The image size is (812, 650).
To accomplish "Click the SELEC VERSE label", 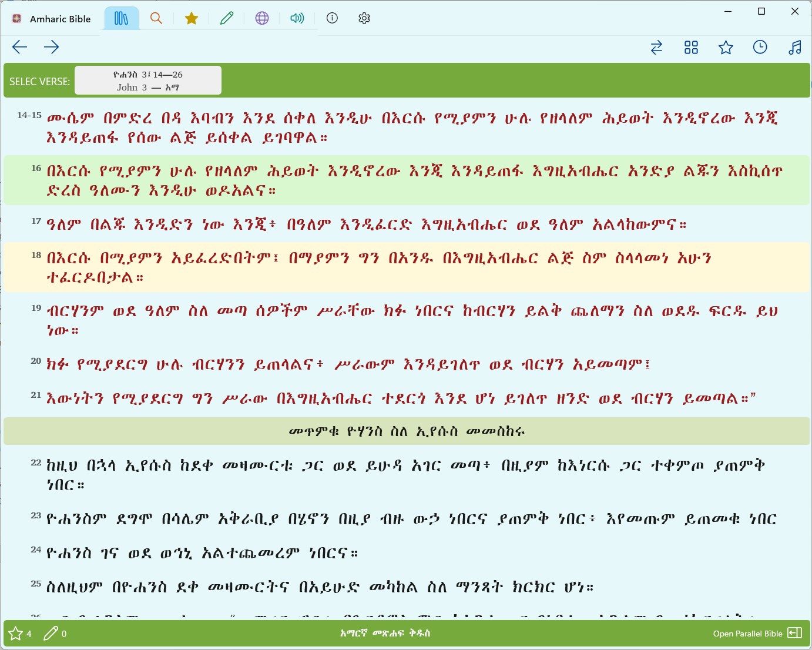I will (x=39, y=82).
